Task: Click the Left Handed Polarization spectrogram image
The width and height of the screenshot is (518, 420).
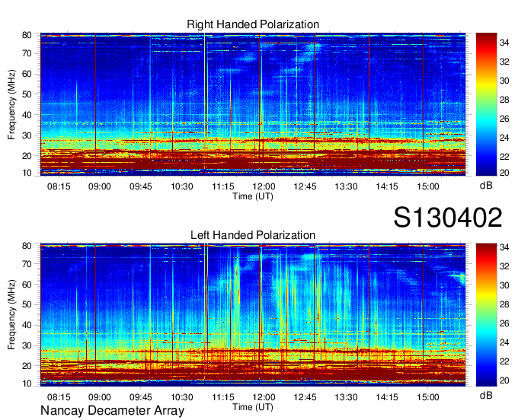Action: click(253, 315)
